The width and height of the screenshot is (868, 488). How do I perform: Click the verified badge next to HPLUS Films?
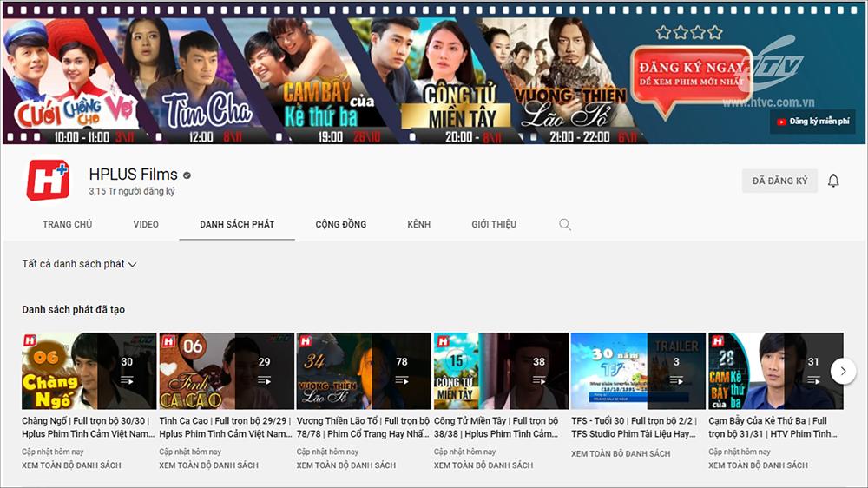click(187, 175)
